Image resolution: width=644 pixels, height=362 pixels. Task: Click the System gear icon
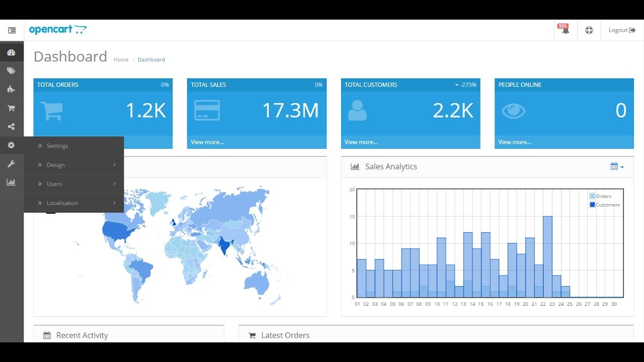tap(11, 145)
